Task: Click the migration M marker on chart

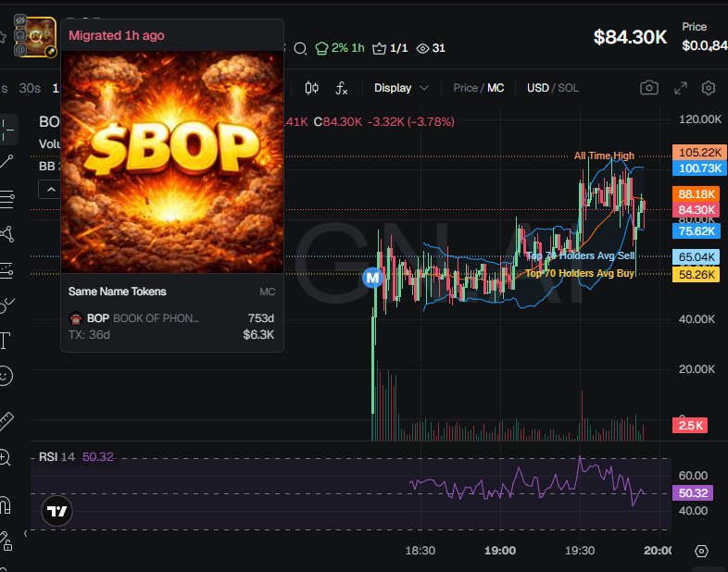Action: pyautogui.click(x=373, y=277)
